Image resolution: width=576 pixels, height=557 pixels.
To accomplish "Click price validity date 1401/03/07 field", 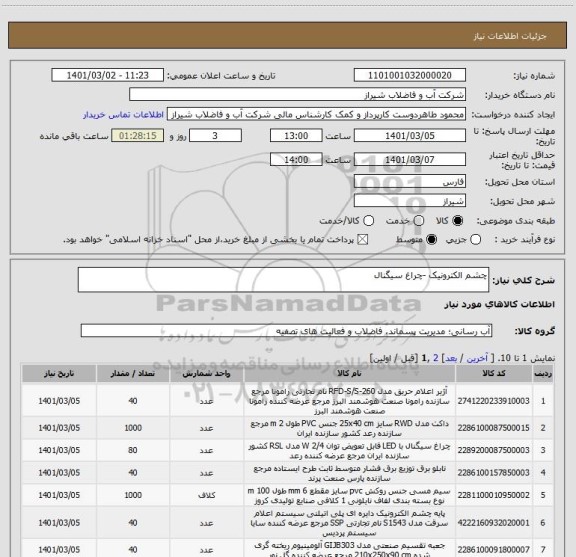I will (410, 159).
